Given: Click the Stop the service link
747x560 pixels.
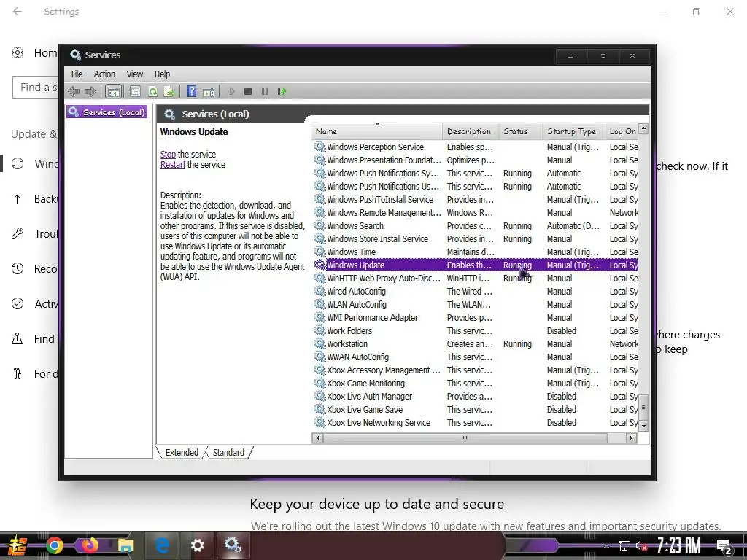Looking at the screenshot, I should 168,155.
